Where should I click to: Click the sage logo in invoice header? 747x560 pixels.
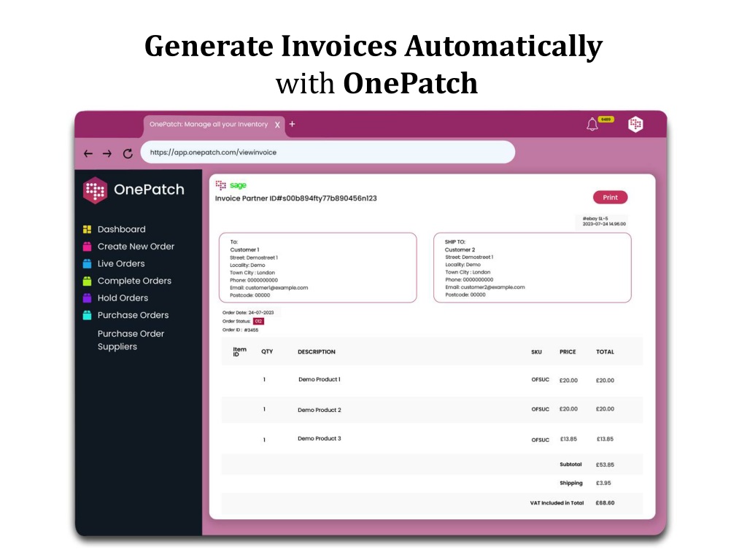[239, 185]
